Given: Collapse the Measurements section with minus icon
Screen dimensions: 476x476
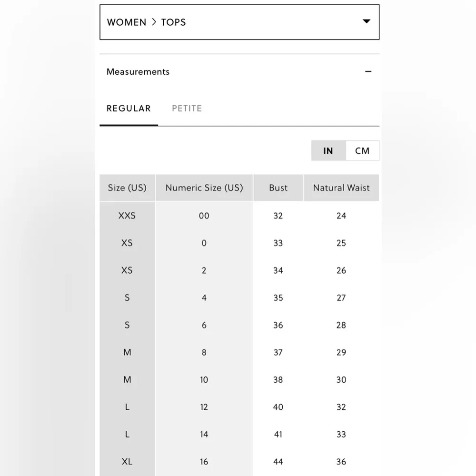Looking at the screenshot, I should (368, 72).
